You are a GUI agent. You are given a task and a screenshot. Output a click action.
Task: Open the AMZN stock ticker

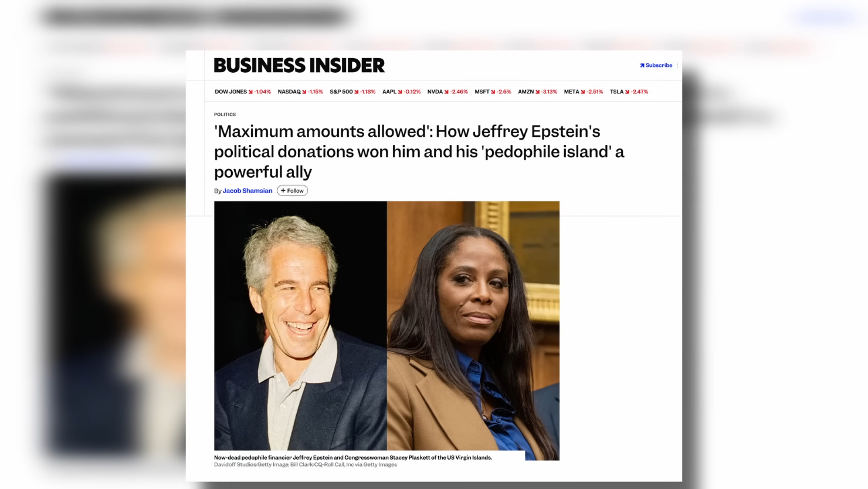(537, 92)
